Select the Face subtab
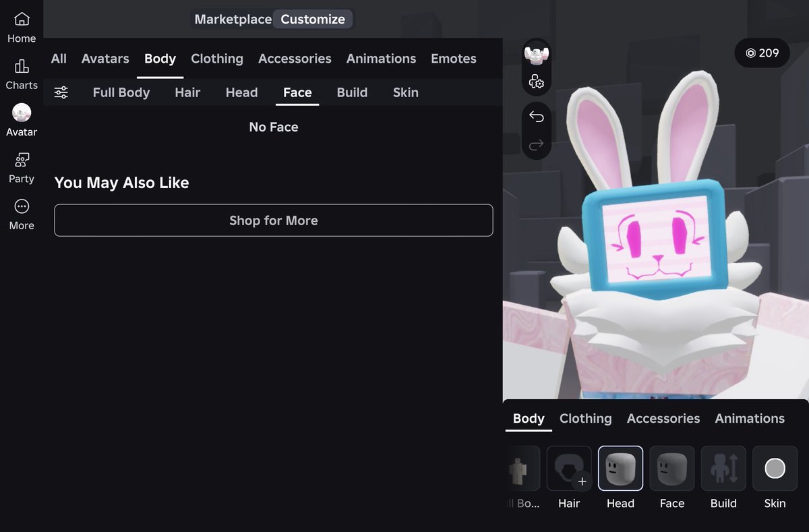This screenshot has width=809, height=532. (297, 92)
